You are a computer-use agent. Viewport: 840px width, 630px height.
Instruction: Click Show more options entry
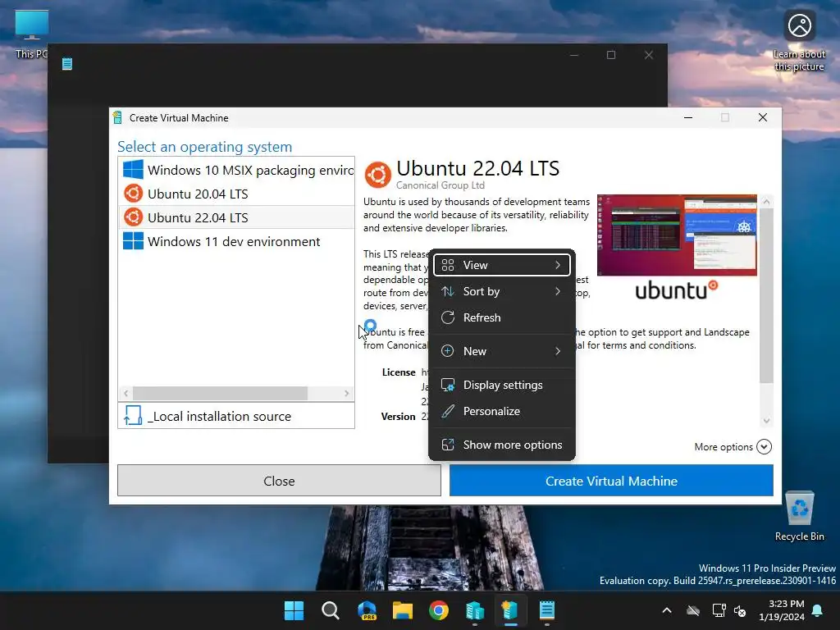(x=501, y=445)
